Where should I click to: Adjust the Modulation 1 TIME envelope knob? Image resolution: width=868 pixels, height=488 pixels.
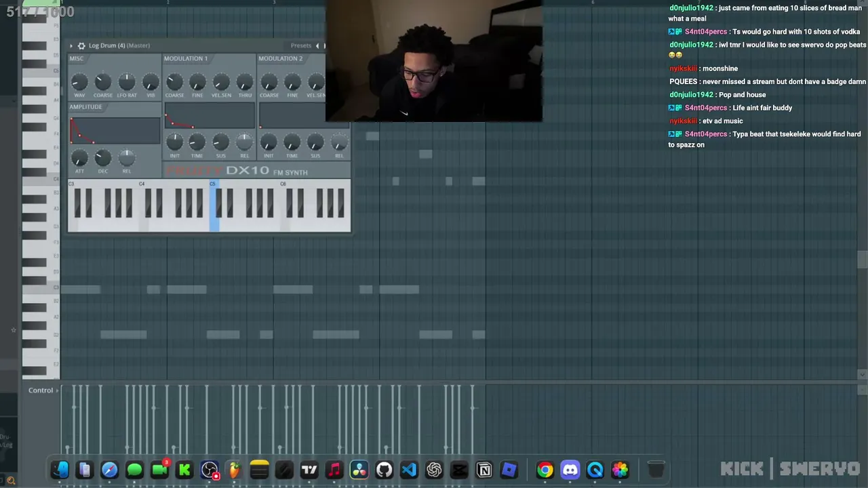point(197,142)
